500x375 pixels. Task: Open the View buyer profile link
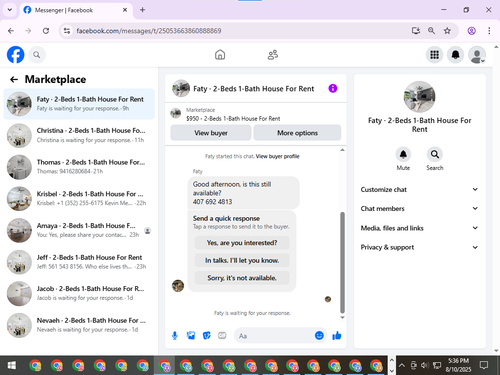coord(277,156)
